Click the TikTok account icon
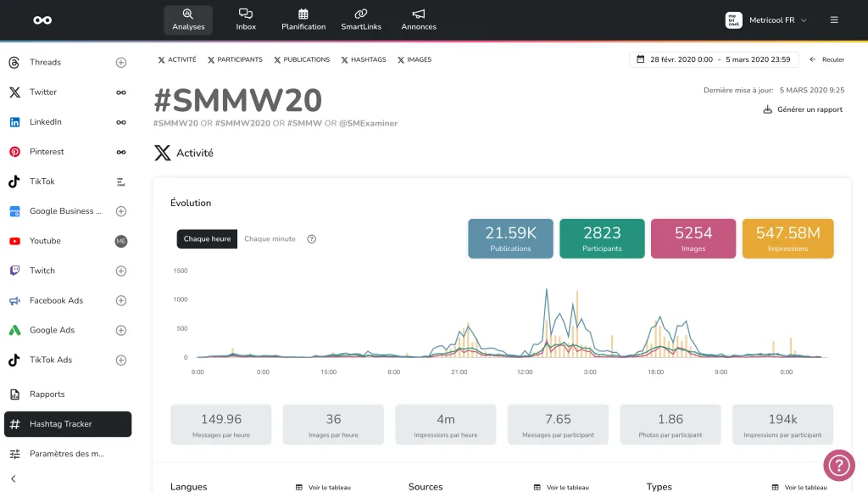This screenshot has height=492, width=868. coord(121,182)
